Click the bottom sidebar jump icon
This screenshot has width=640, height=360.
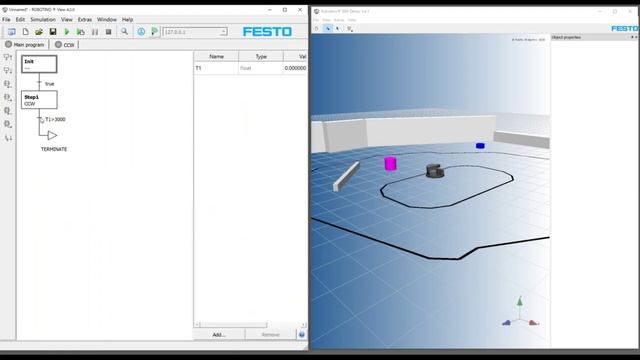click(8, 138)
